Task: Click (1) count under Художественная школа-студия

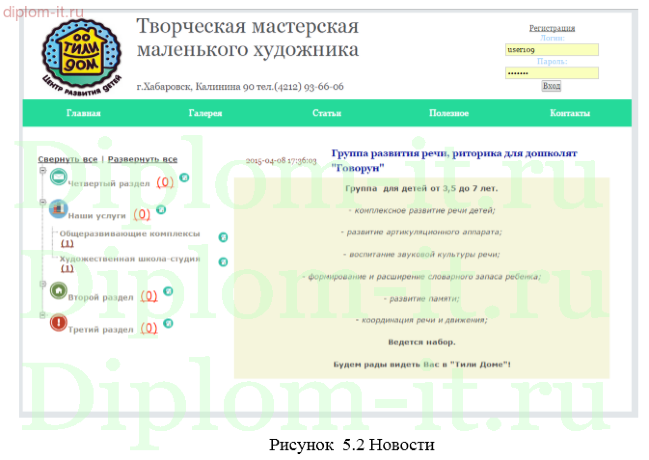Action: coord(67,268)
